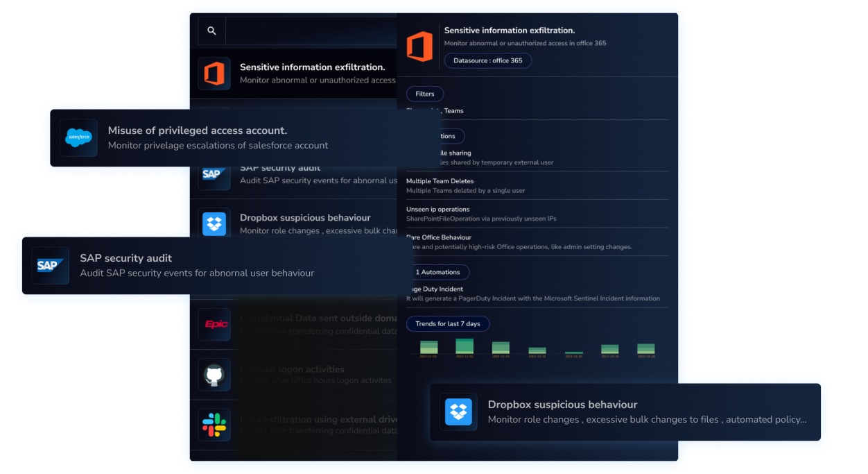Open Misuse of privileged access account card
The width and height of the screenshot is (868, 474).
(x=236, y=137)
